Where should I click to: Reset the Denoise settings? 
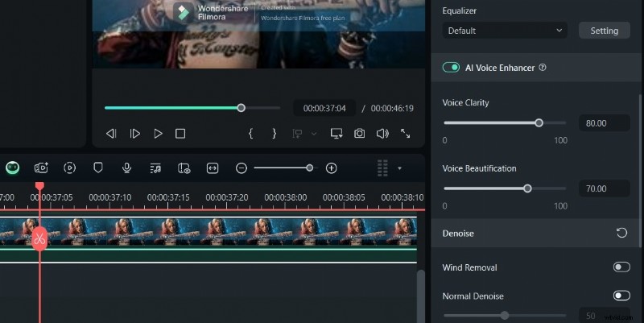click(x=621, y=233)
